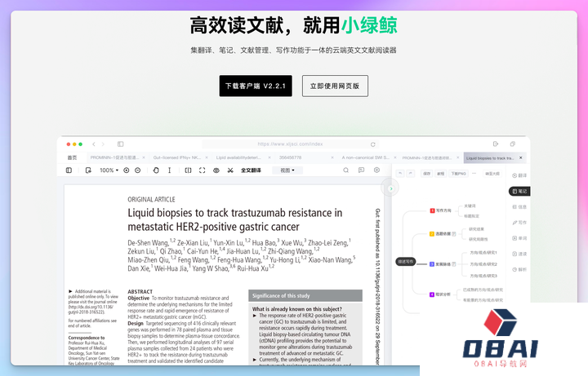Select the 发展脉络 mind map node

click(440, 264)
